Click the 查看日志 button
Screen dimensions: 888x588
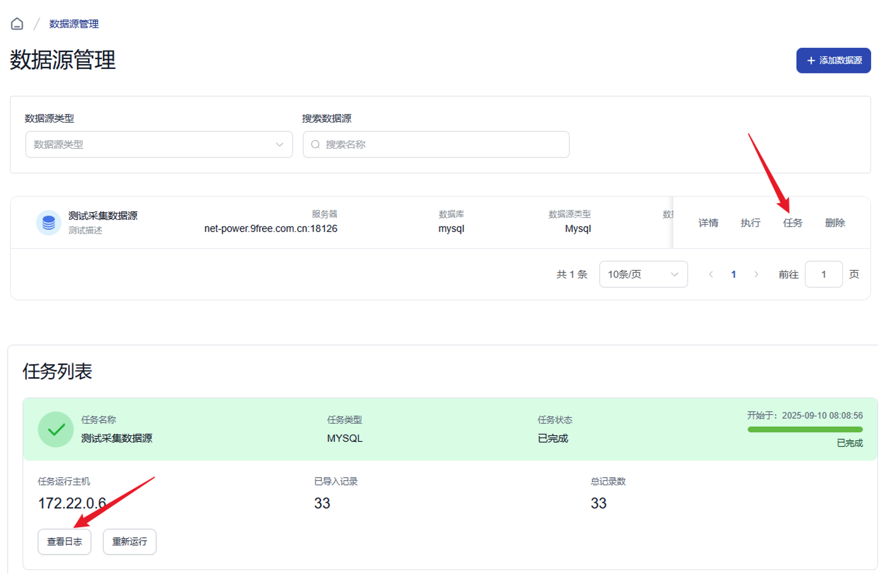click(65, 542)
